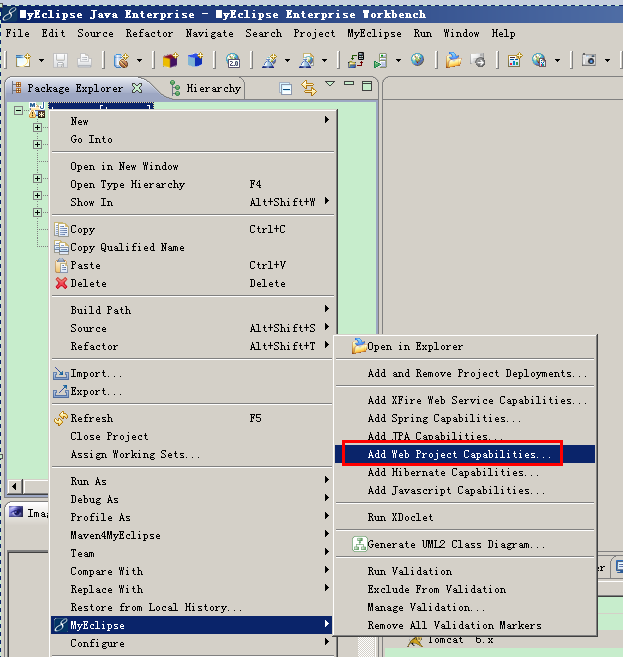The width and height of the screenshot is (623, 657).
Task: Open the New submenu in context menu
Action: (x=193, y=122)
